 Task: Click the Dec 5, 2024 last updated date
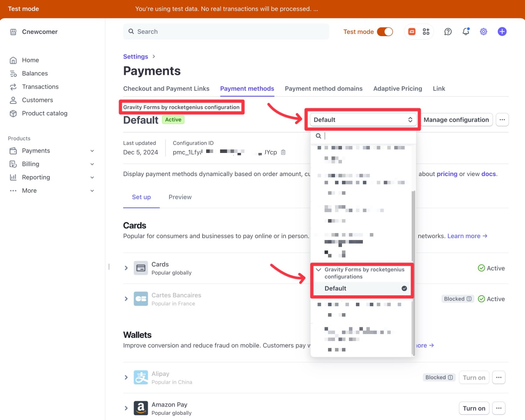(141, 152)
